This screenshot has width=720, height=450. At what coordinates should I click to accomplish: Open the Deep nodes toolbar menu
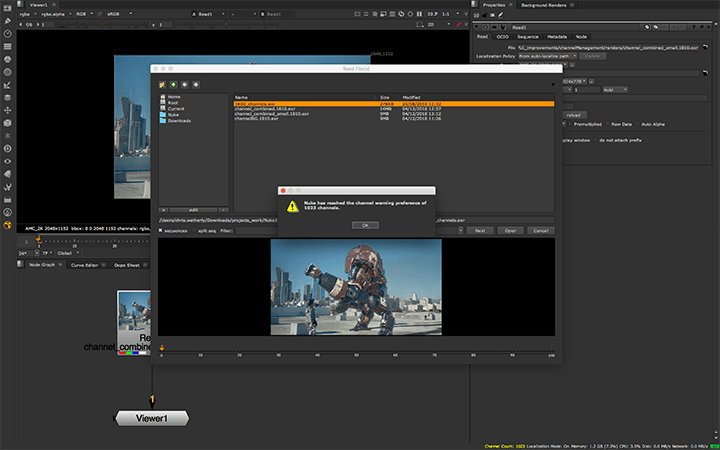pyautogui.click(x=7, y=149)
